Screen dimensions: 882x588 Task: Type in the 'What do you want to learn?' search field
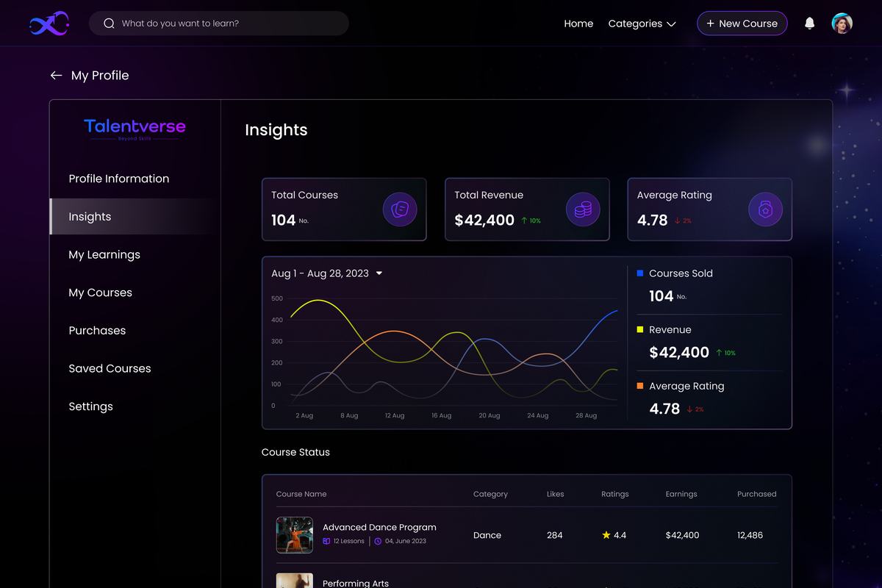coord(219,24)
